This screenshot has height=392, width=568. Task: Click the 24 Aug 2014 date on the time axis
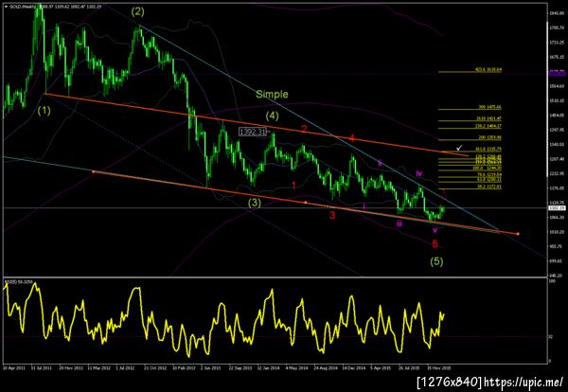[325, 367]
